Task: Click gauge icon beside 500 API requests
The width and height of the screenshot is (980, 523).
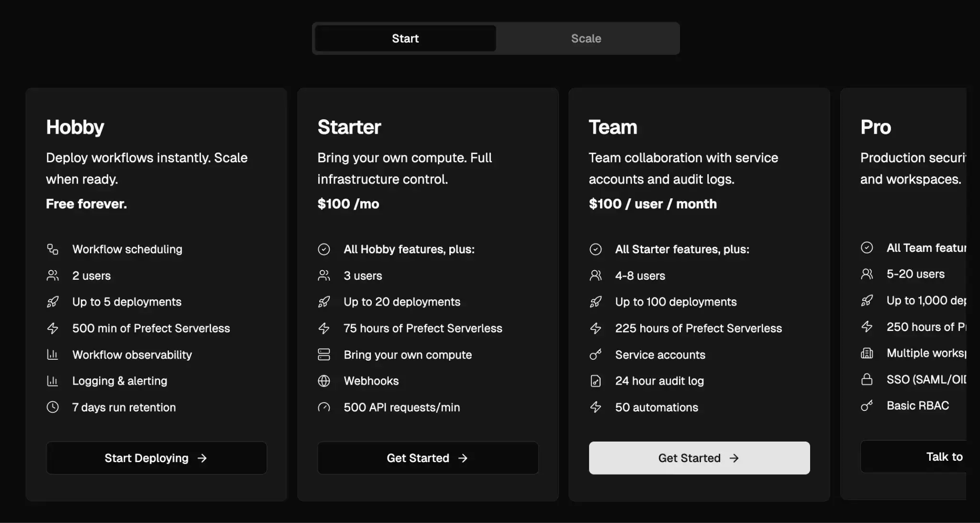Action: click(x=324, y=407)
